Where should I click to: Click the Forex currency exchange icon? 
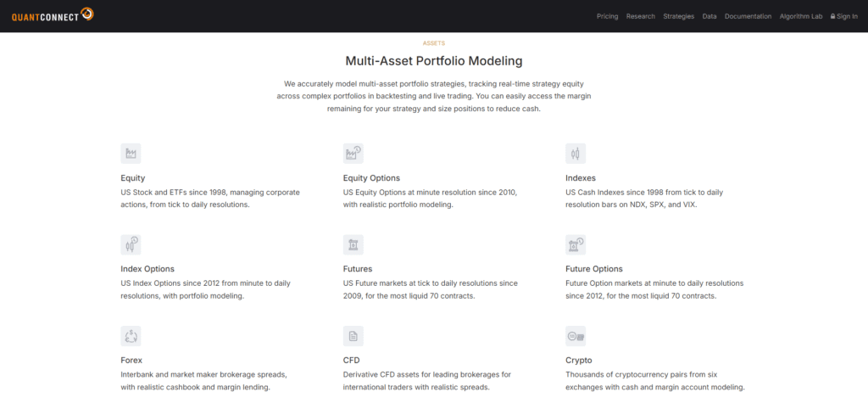pyautogui.click(x=131, y=336)
